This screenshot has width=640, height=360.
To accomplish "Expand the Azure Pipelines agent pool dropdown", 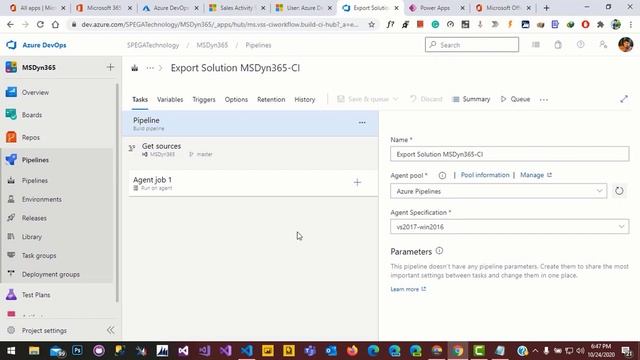I will [498, 191].
